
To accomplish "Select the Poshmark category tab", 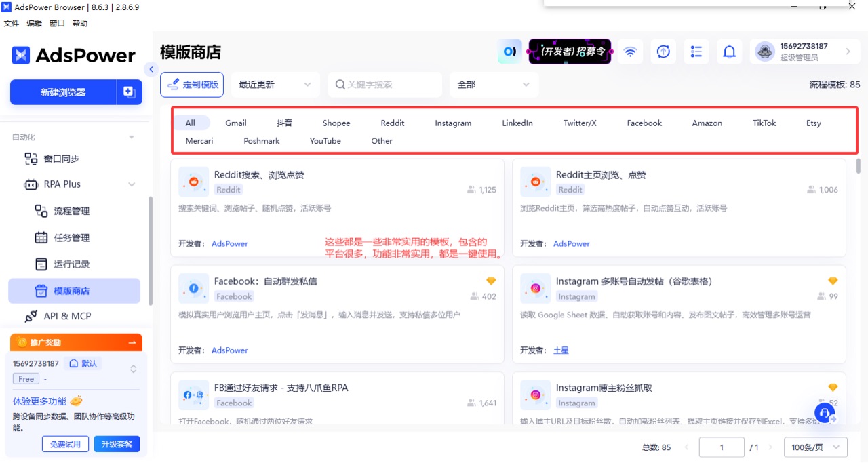I will pos(262,140).
